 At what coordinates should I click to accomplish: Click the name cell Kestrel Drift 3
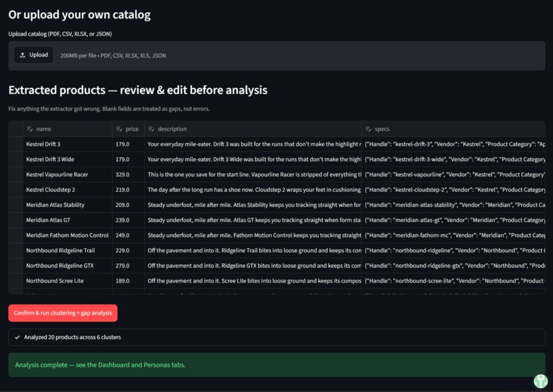tap(67, 144)
